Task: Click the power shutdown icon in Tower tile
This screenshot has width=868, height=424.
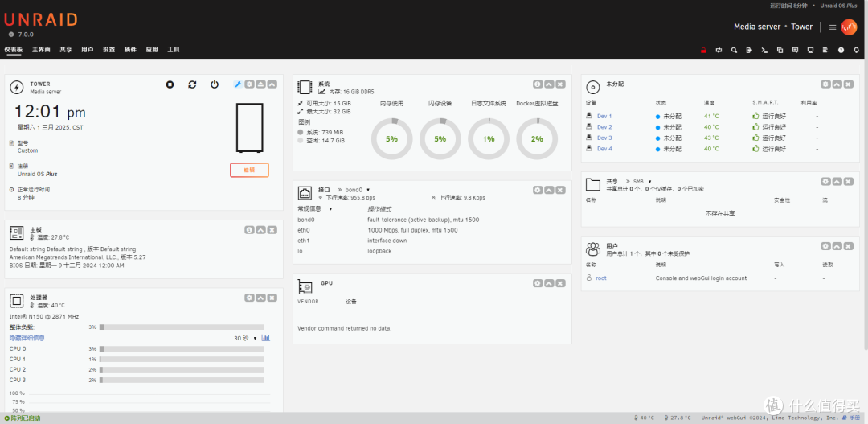Action: [x=215, y=84]
